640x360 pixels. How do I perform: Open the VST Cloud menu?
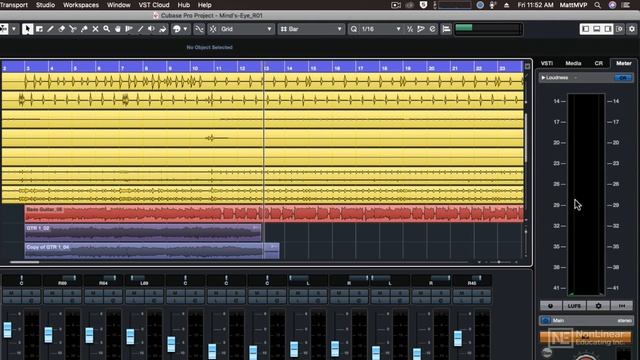(154, 5)
